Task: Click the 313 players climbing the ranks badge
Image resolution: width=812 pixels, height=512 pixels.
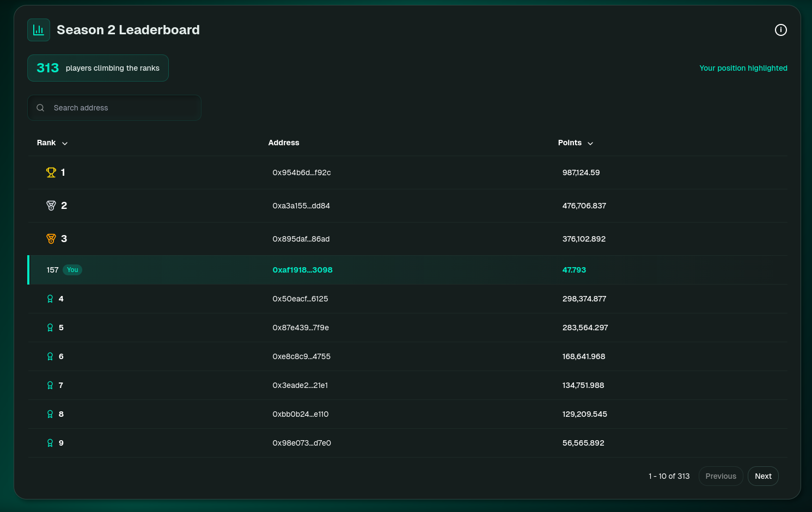Action: point(98,68)
